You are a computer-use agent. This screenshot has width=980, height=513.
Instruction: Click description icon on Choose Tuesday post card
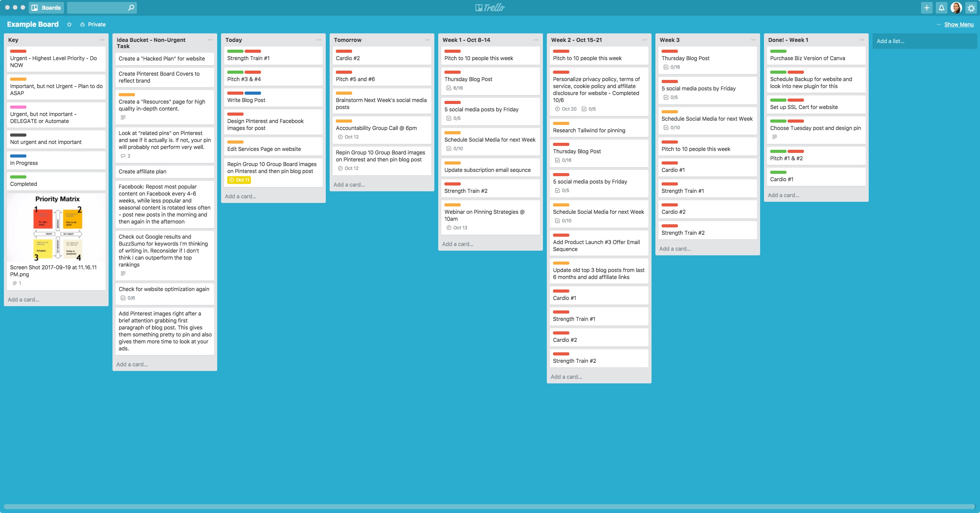point(775,137)
